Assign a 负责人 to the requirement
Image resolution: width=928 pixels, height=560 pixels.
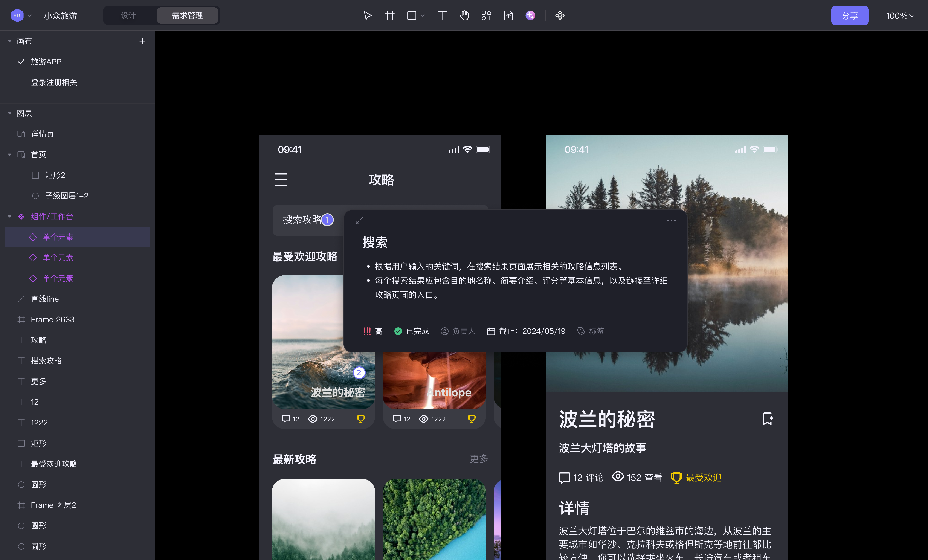coord(458,331)
